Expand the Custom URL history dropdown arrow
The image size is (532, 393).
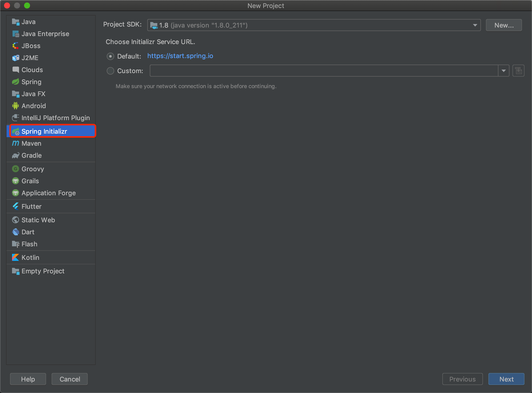(503, 71)
